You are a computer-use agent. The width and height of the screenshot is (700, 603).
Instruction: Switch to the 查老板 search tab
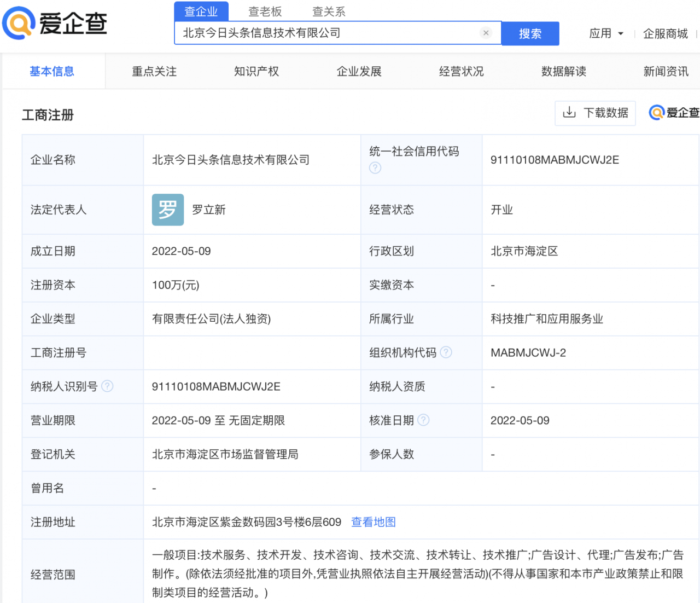(x=266, y=11)
